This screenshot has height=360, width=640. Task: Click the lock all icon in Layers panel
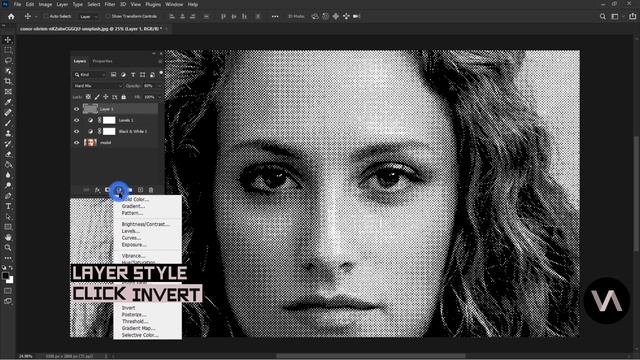coord(124,97)
